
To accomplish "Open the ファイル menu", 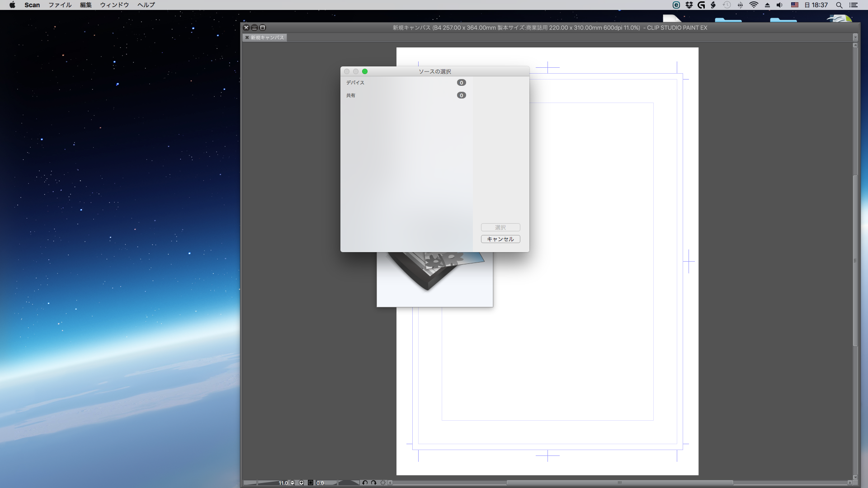I will pyautogui.click(x=60, y=5).
